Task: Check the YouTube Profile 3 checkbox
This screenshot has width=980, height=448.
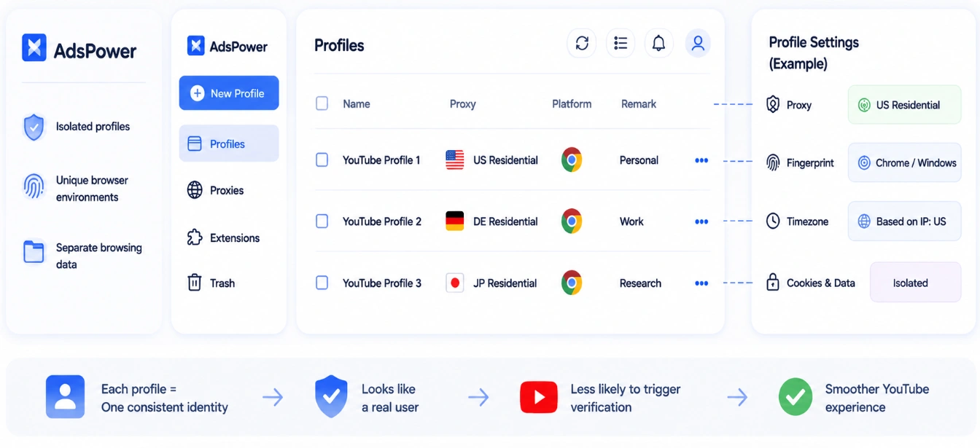Action: tap(322, 283)
